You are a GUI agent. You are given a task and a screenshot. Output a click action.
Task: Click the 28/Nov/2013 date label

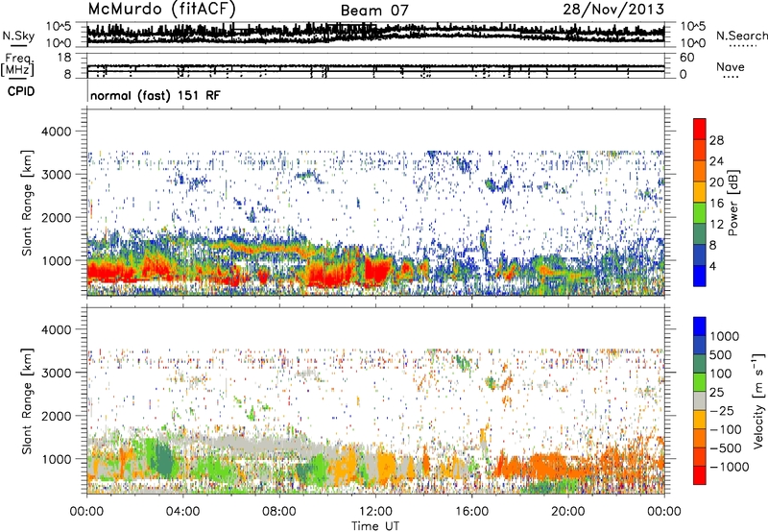pyautogui.click(x=613, y=10)
